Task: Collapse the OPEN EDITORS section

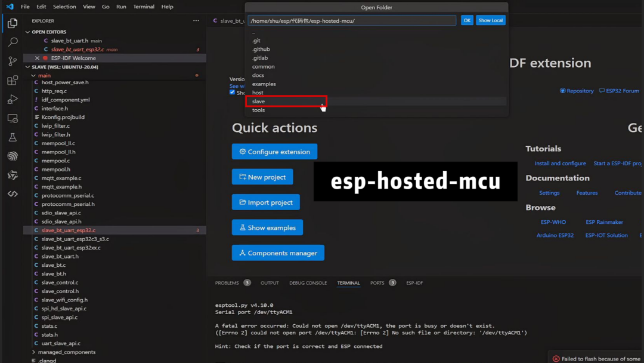Action: tap(27, 32)
